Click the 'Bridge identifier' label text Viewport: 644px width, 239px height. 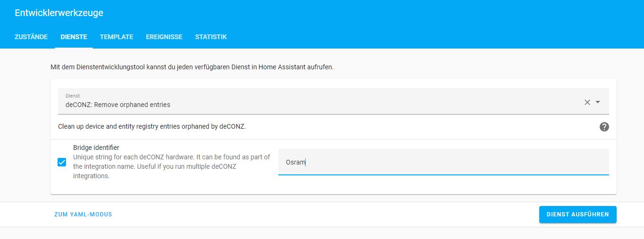96,148
